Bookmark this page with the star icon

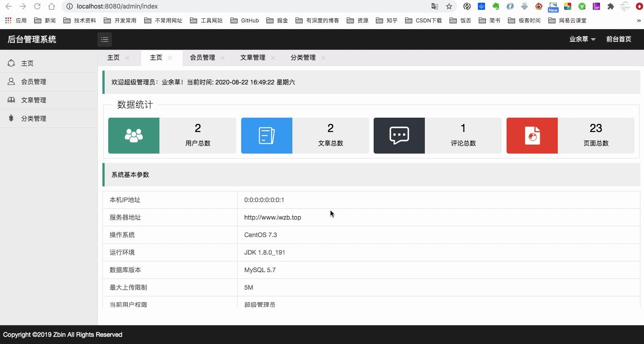tap(449, 6)
